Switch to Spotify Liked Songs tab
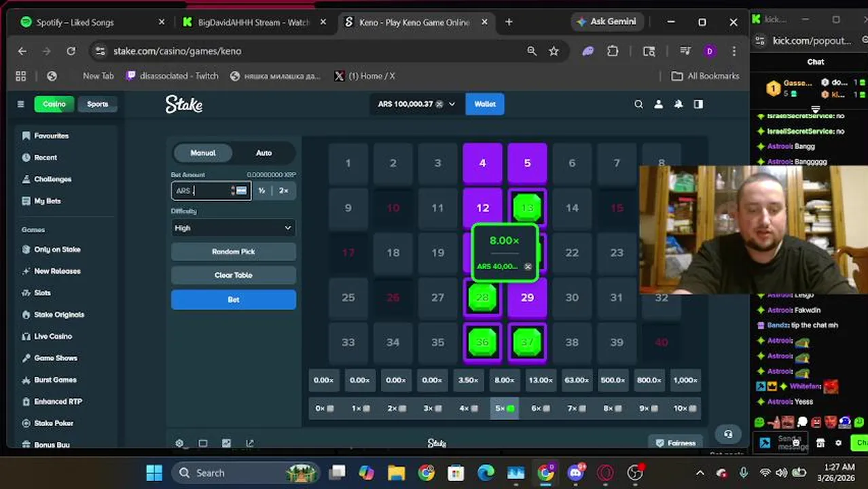 pos(92,22)
